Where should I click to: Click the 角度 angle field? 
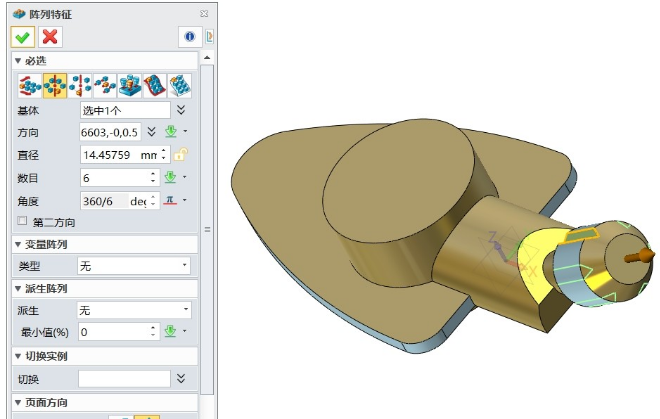pos(114,201)
